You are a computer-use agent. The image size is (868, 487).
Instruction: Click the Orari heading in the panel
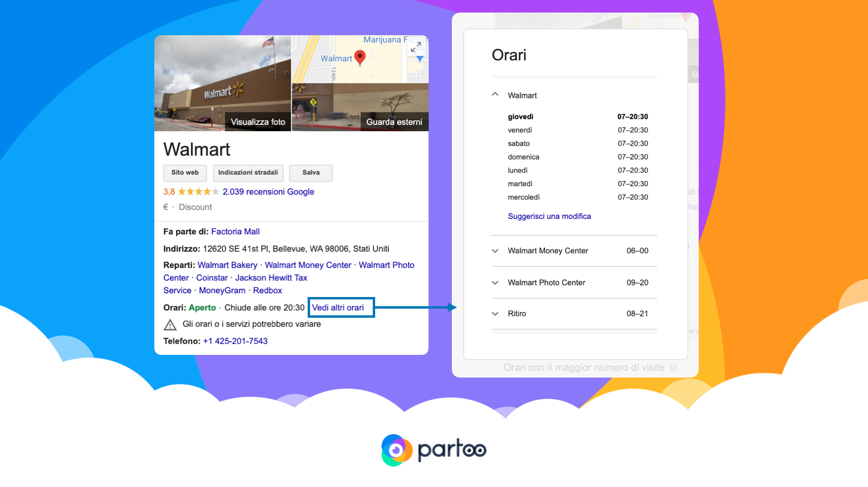[x=509, y=55]
